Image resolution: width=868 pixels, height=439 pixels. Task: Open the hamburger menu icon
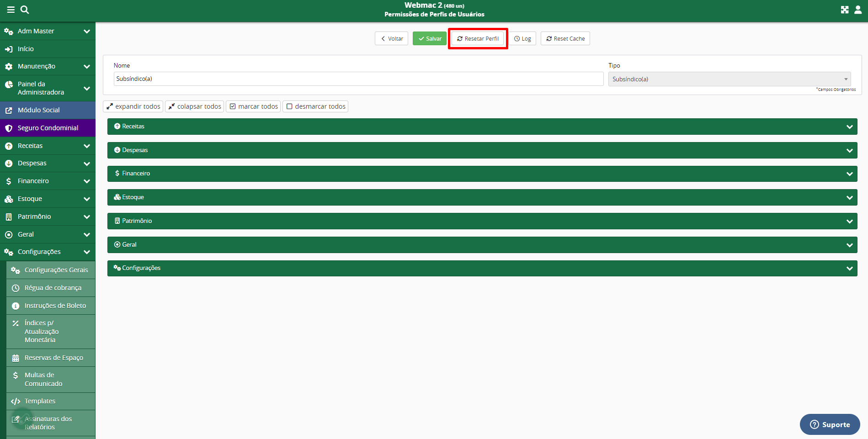coord(11,10)
